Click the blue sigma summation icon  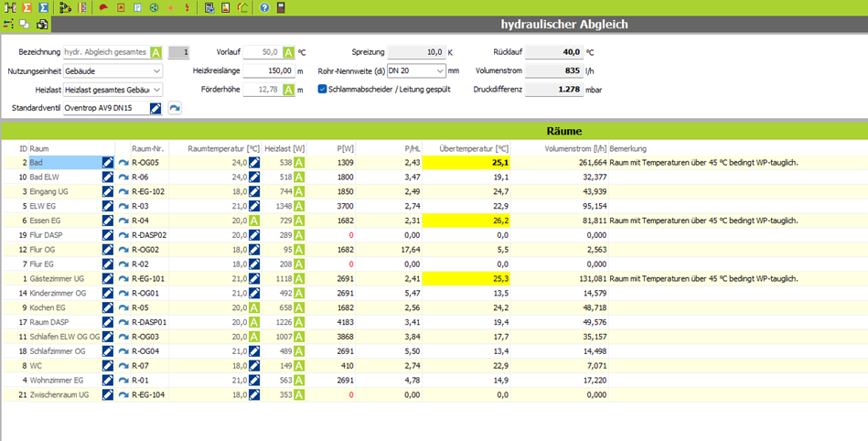(x=43, y=7)
